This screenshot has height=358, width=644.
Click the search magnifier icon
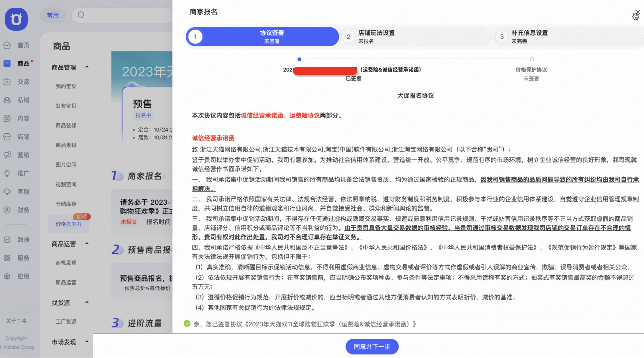pyautogui.click(x=81, y=15)
